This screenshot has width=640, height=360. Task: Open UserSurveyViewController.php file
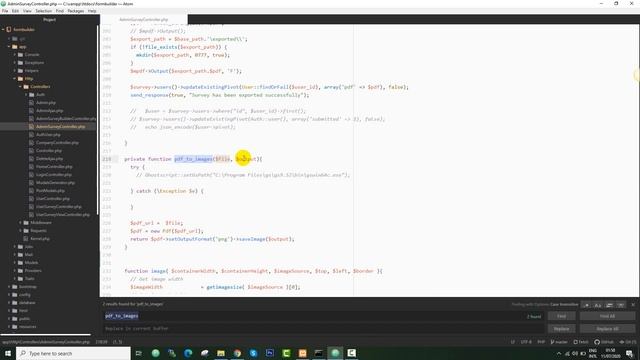[x=62, y=215]
